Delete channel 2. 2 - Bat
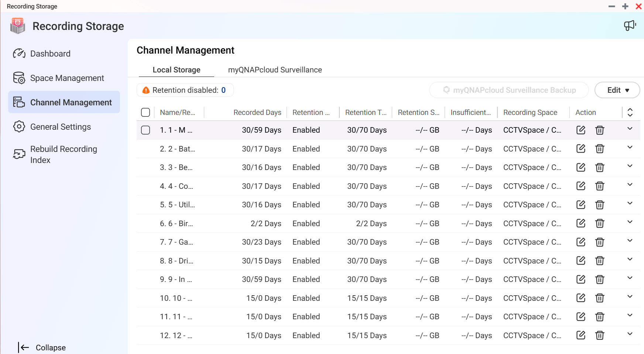 tap(600, 149)
